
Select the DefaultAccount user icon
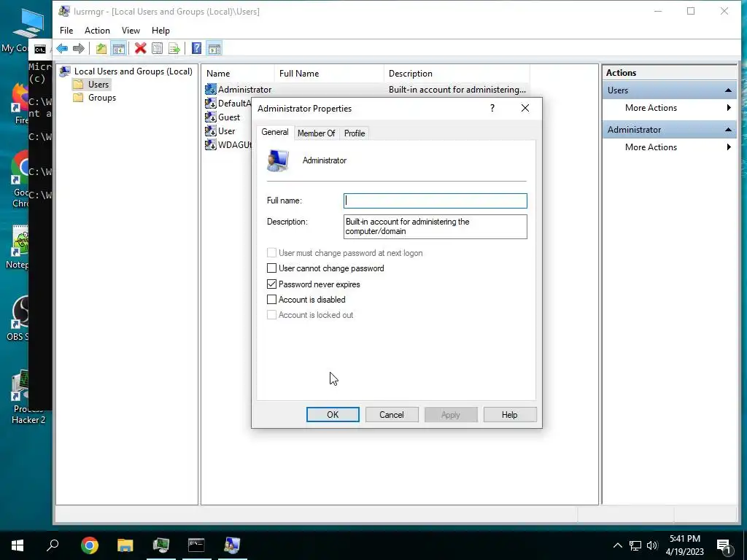(x=211, y=103)
